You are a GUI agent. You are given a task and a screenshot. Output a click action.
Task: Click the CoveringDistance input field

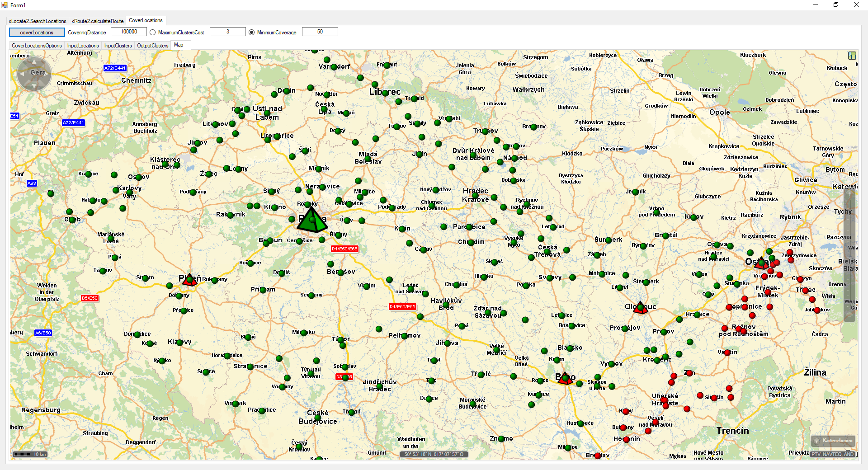129,32
